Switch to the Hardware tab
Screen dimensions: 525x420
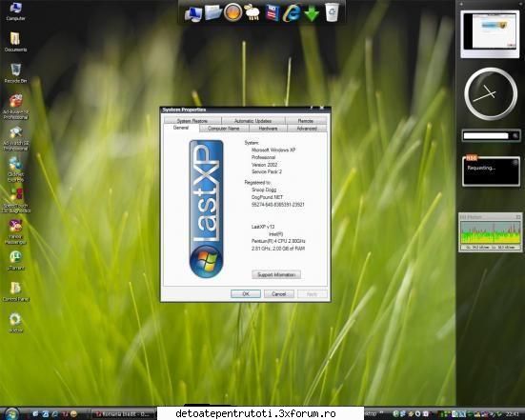268,129
